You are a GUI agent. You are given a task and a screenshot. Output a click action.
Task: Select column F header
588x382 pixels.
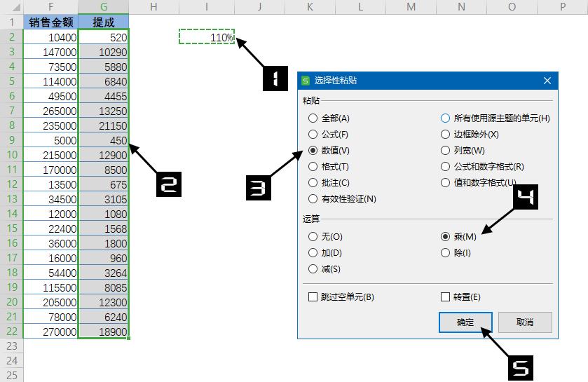50,7
